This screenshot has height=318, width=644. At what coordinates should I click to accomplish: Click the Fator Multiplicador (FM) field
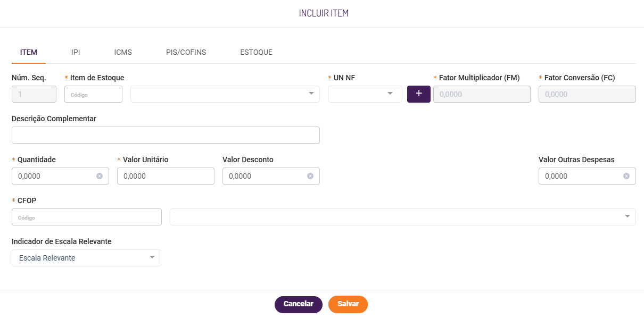pyautogui.click(x=482, y=94)
